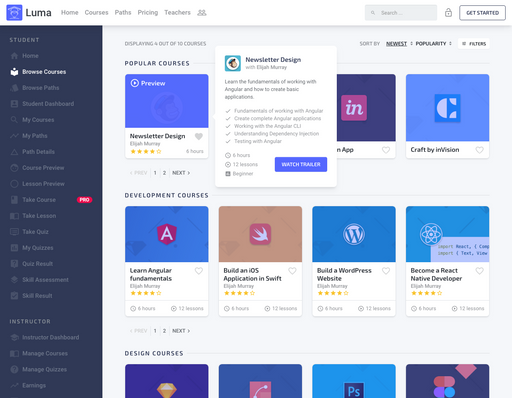Open the Become a React Native Developer title
Image resolution: width=512 pixels, height=398 pixels.
coord(436,274)
